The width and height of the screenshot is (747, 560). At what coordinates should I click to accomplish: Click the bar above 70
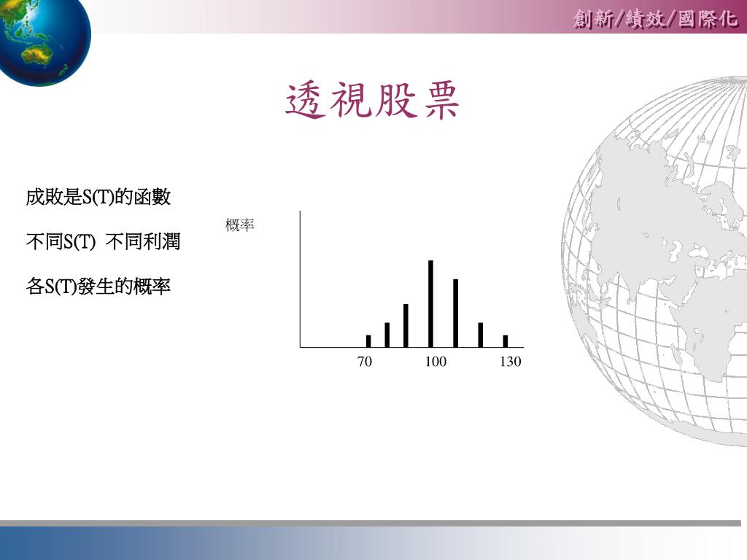click(368, 341)
